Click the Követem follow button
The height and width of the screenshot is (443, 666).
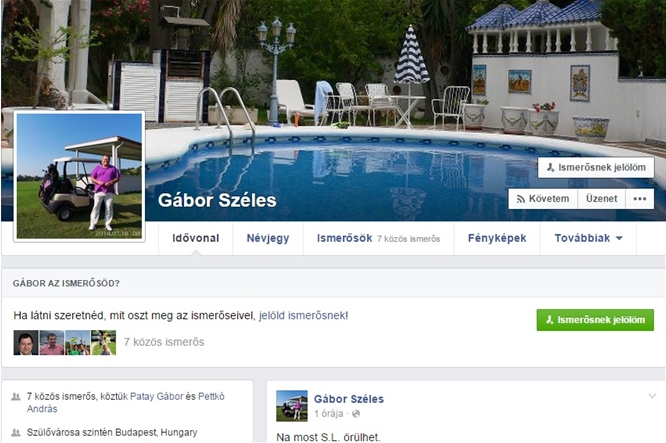click(x=543, y=199)
